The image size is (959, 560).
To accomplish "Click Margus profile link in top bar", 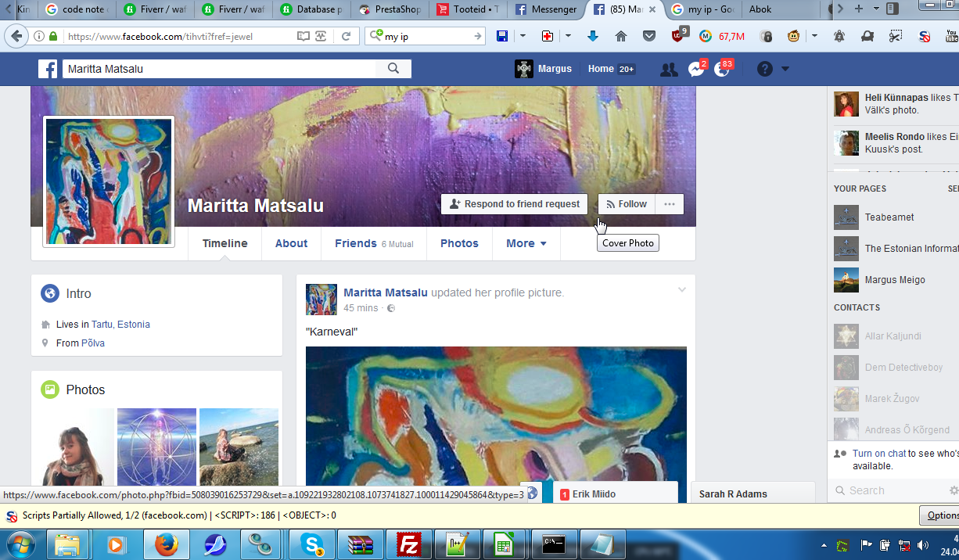I will pyautogui.click(x=544, y=69).
